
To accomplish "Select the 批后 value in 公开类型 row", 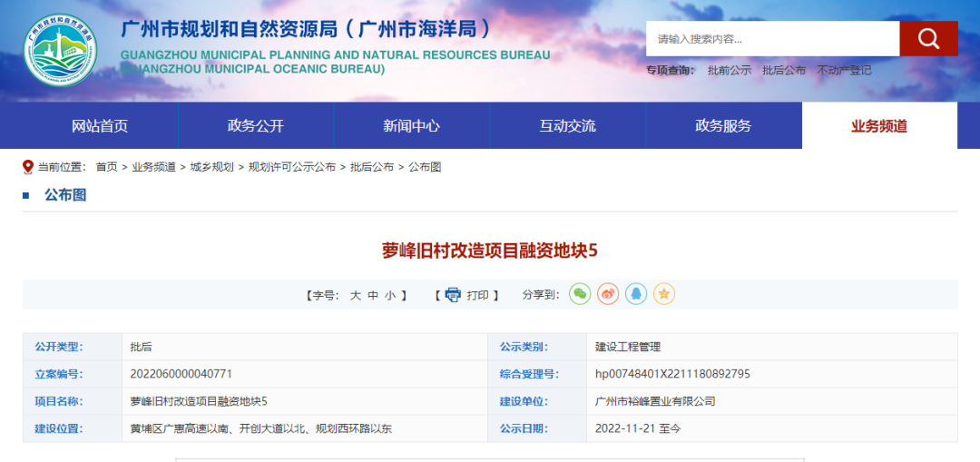I will (x=142, y=347).
